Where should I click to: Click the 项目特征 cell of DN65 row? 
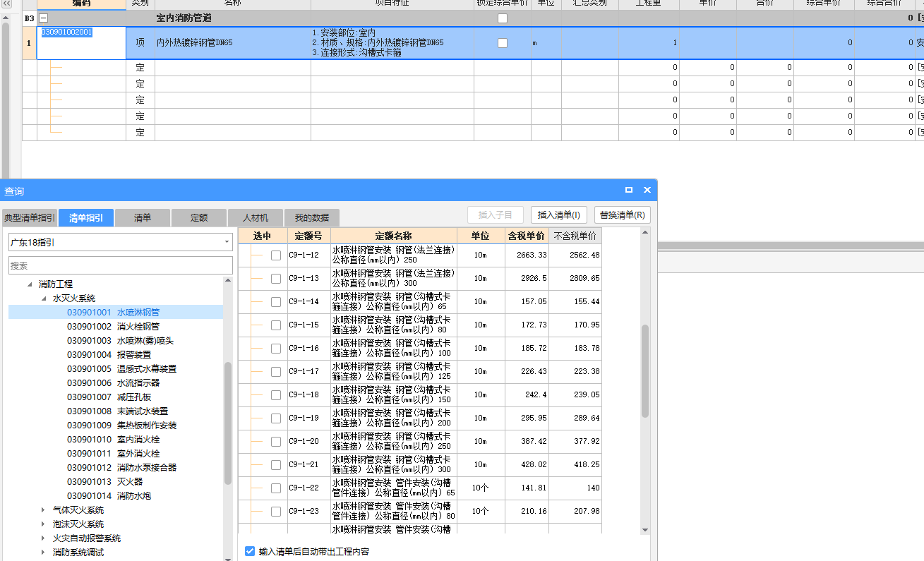392,43
